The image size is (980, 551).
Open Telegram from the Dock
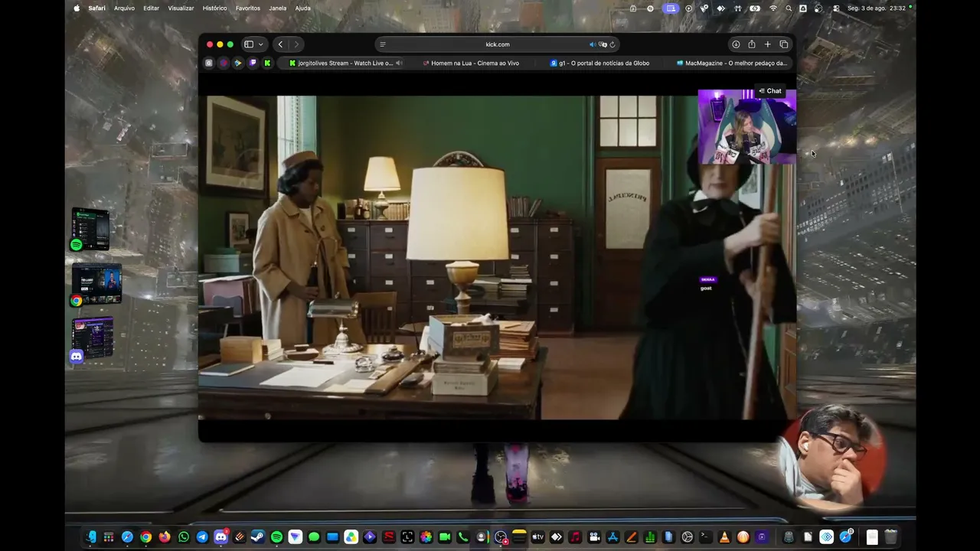[x=202, y=537]
